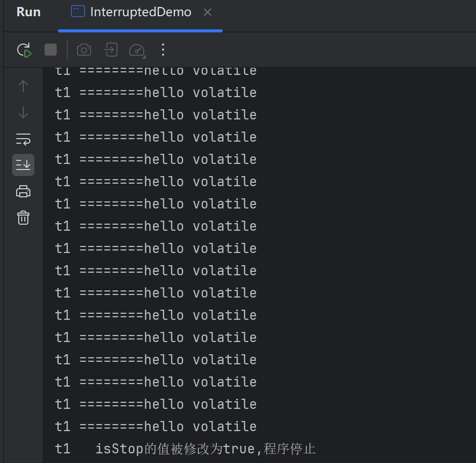Click the exit/restore layout icon
Image resolution: width=476 pixels, height=463 pixels.
(111, 50)
